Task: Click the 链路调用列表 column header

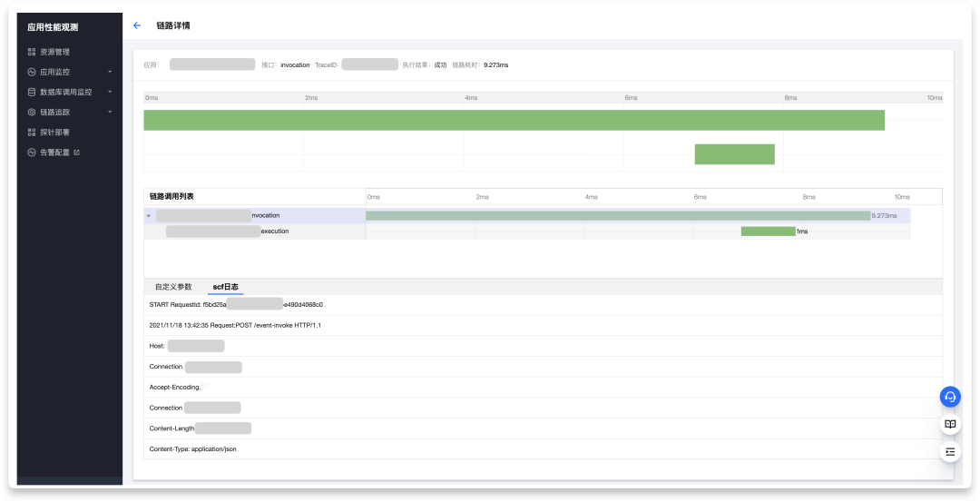Action: click(171, 196)
